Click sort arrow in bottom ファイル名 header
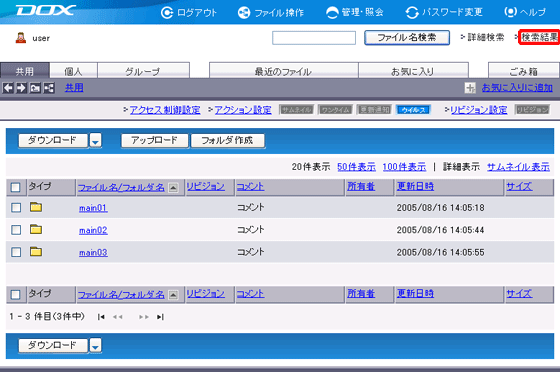 click(173, 295)
